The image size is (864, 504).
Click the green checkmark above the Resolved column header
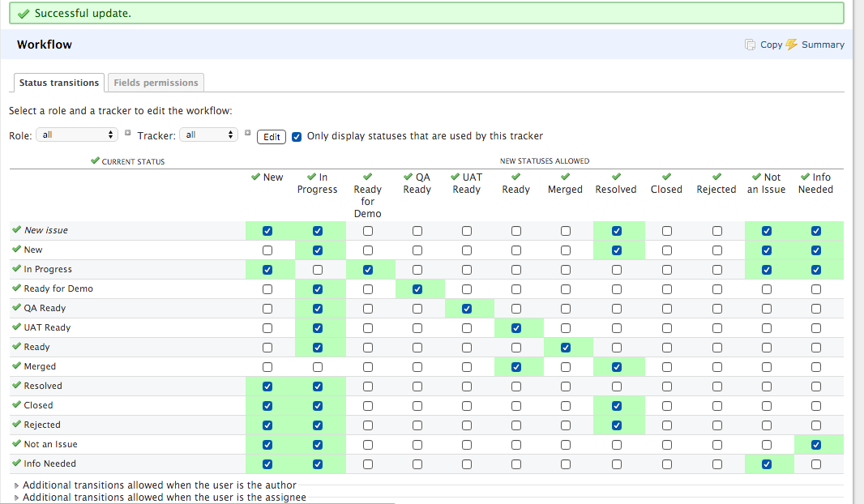pos(616,177)
